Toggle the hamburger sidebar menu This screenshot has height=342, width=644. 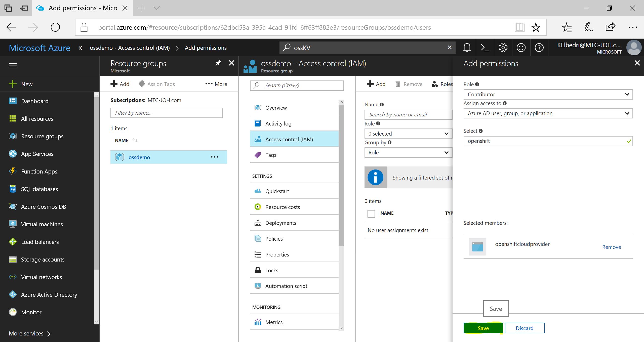pyautogui.click(x=13, y=66)
